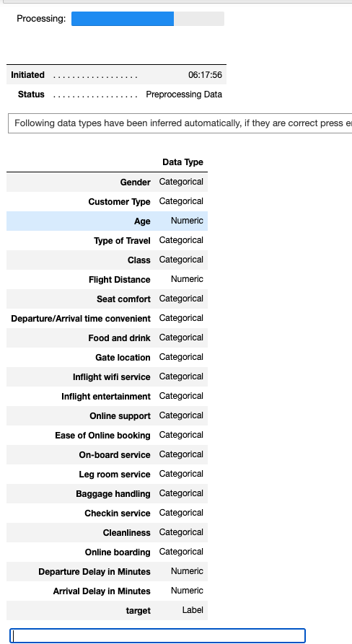Click the Numeric type for Age

[x=187, y=221]
